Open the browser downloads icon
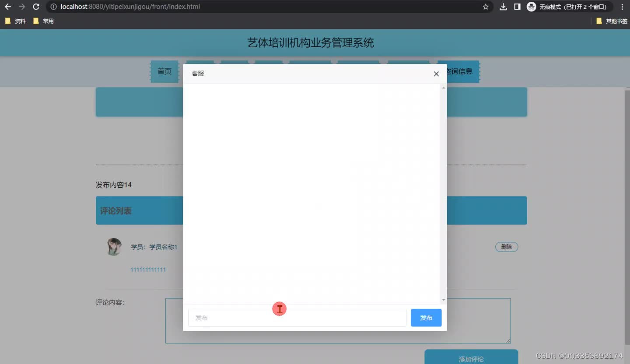630x364 pixels. (503, 7)
